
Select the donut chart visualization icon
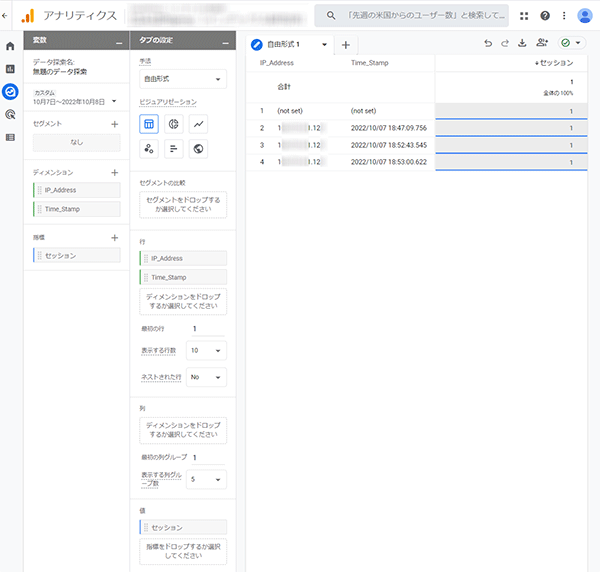pos(174,124)
